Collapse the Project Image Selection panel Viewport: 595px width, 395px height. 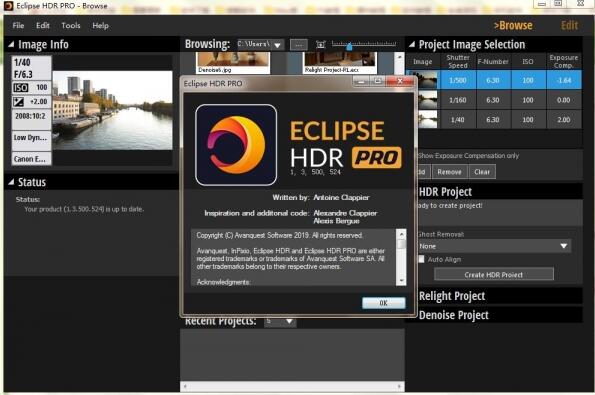pos(412,44)
